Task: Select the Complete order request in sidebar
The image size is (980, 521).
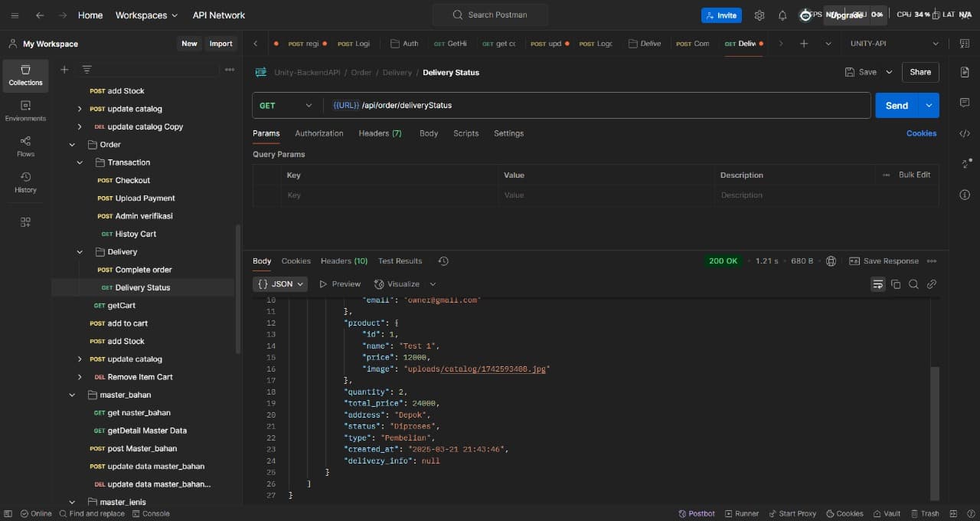Action: point(143,270)
